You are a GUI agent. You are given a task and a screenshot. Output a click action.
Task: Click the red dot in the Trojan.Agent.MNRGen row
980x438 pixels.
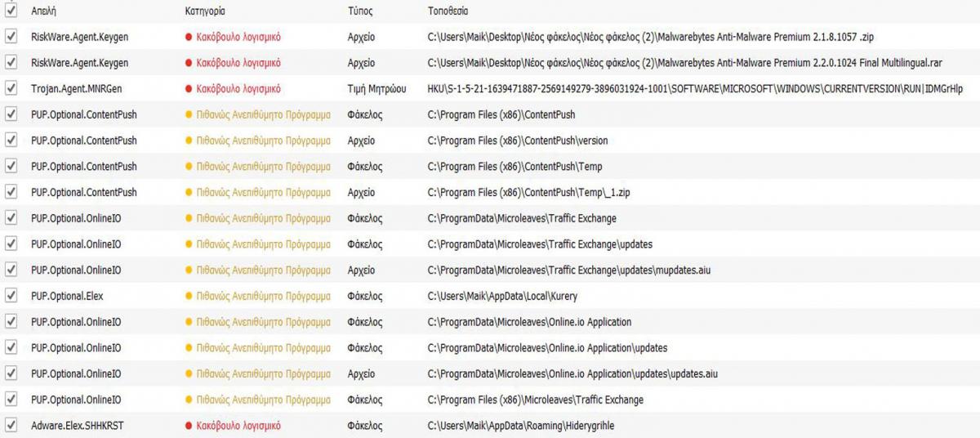click(x=189, y=89)
